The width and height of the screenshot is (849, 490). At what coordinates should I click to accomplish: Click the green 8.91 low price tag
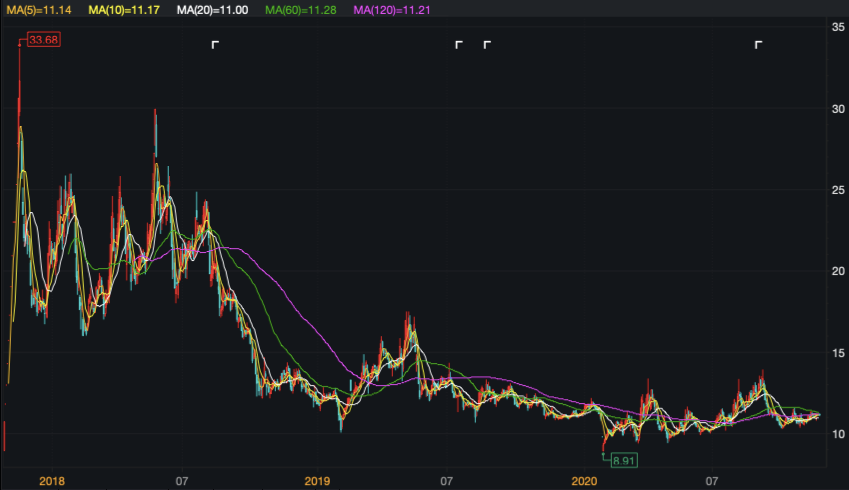624,460
